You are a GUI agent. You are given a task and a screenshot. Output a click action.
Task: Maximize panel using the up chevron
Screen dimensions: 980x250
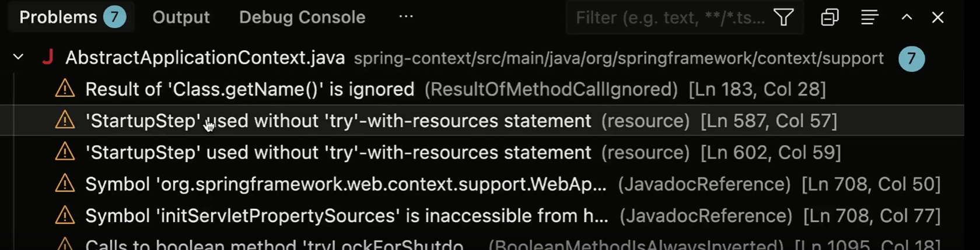[x=907, y=17]
